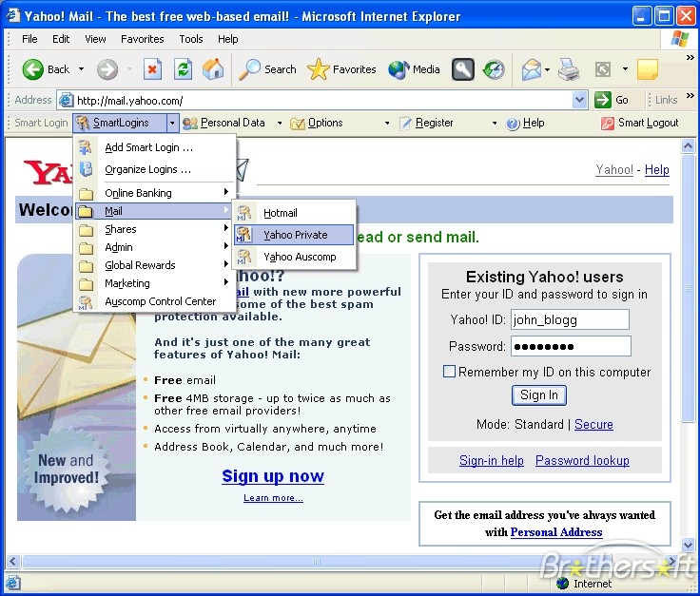Click the Options folder icon
Image resolution: width=700 pixels, height=596 pixels.
(x=297, y=124)
